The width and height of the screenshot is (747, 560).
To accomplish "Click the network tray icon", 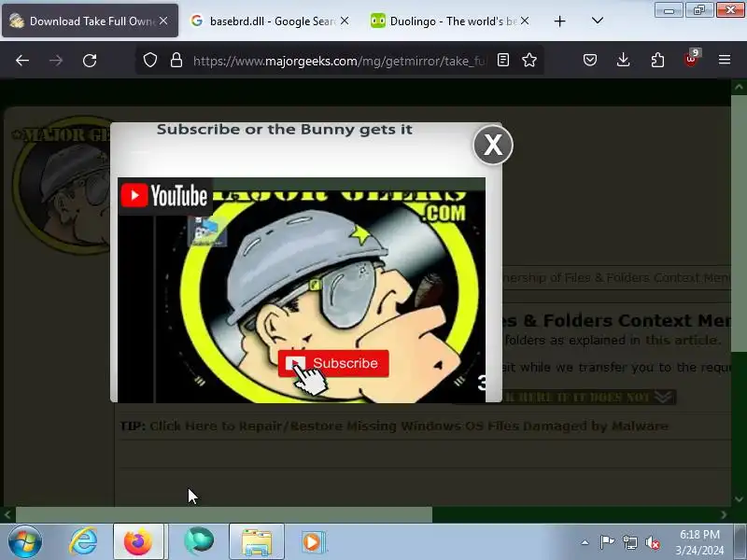I will pos(629,542).
